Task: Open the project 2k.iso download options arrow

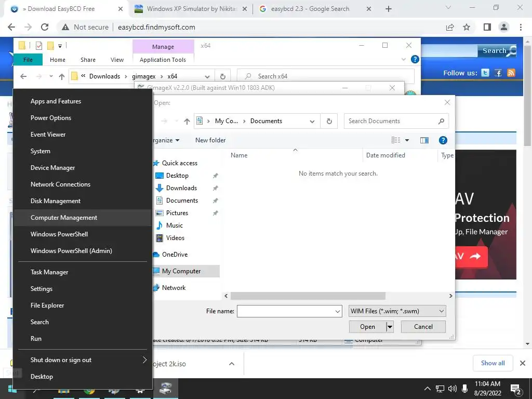Action: coord(232,364)
